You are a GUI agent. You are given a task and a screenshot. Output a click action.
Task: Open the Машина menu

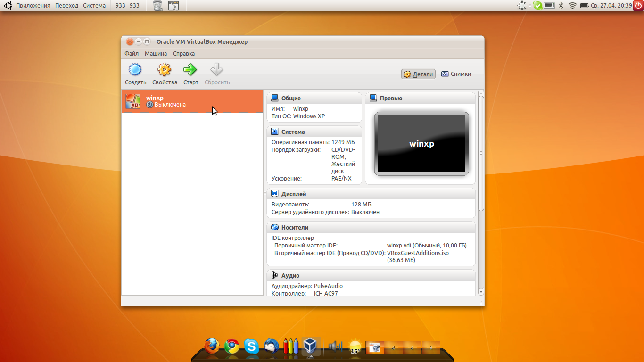click(x=156, y=54)
